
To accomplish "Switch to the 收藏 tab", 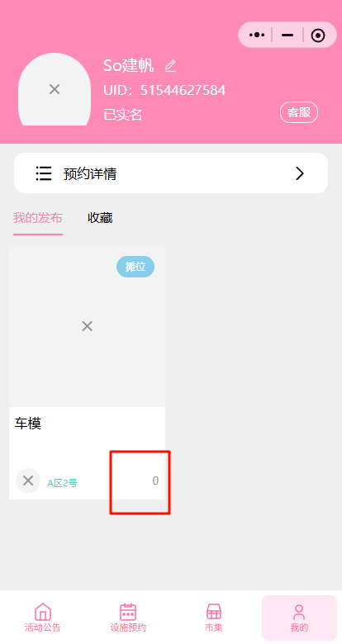I will 100,218.
